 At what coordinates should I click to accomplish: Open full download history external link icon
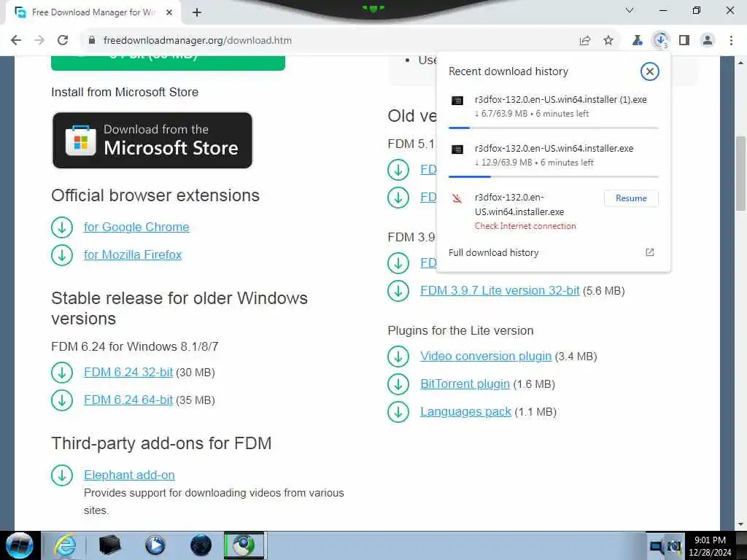(650, 252)
